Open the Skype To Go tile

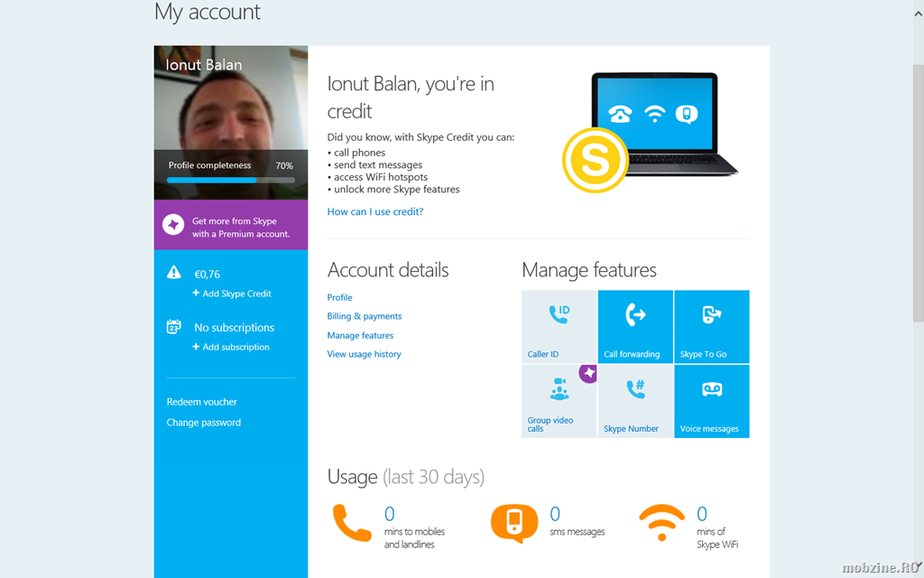[x=712, y=326]
